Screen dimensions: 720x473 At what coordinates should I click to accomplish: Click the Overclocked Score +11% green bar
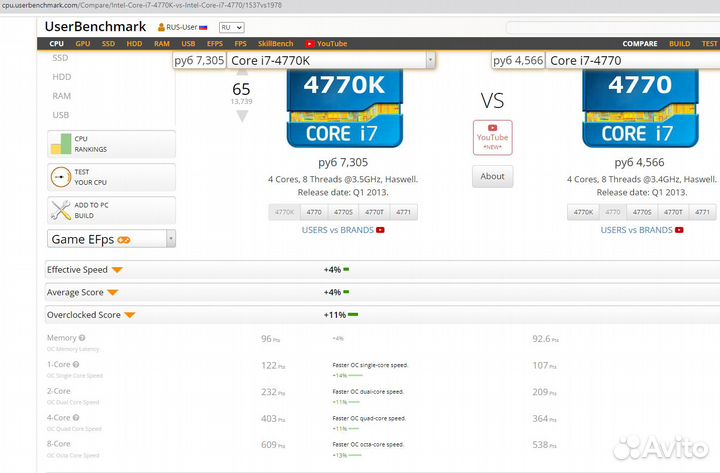click(x=353, y=315)
